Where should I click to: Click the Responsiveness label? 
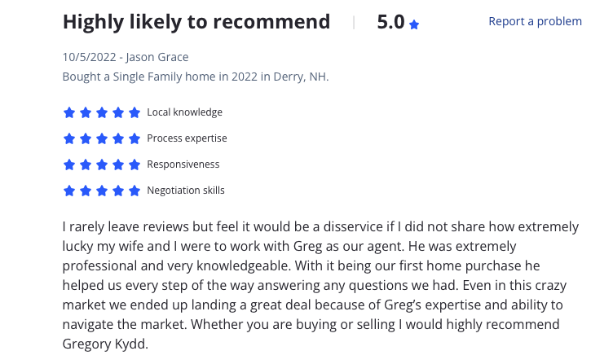183,164
